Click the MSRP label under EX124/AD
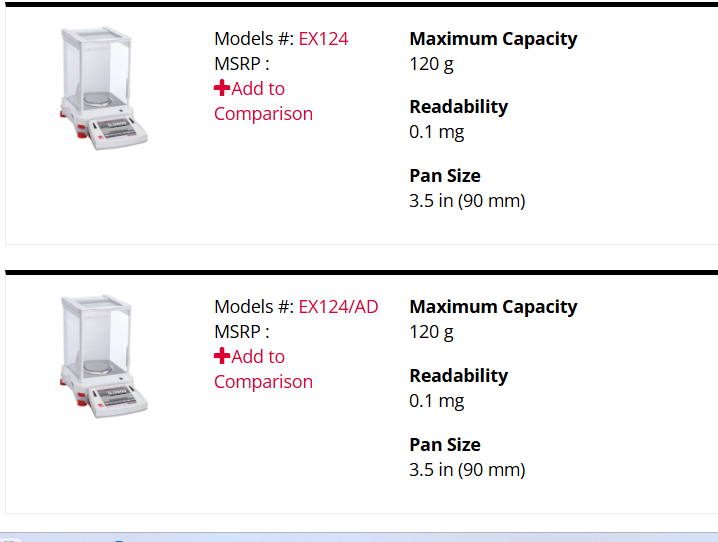This screenshot has width=718, height=542. pyautogui.click(x=242, y=331)
